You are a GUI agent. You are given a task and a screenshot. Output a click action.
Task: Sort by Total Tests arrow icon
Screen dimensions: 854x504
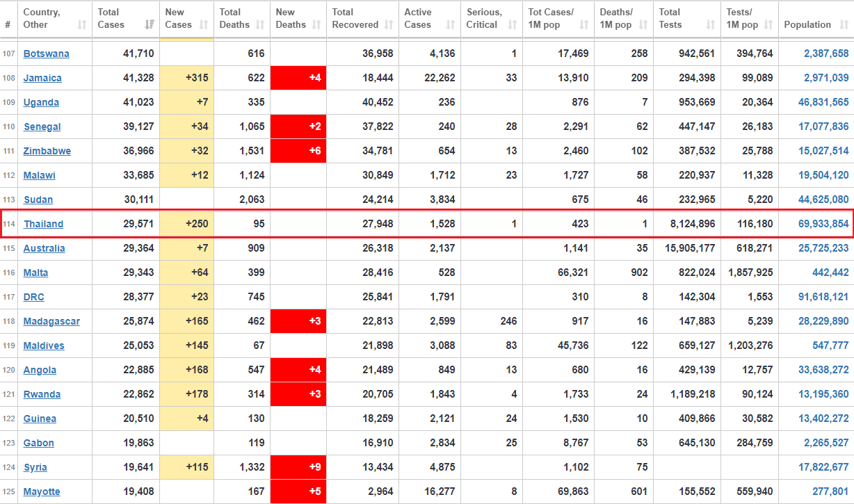710,25
